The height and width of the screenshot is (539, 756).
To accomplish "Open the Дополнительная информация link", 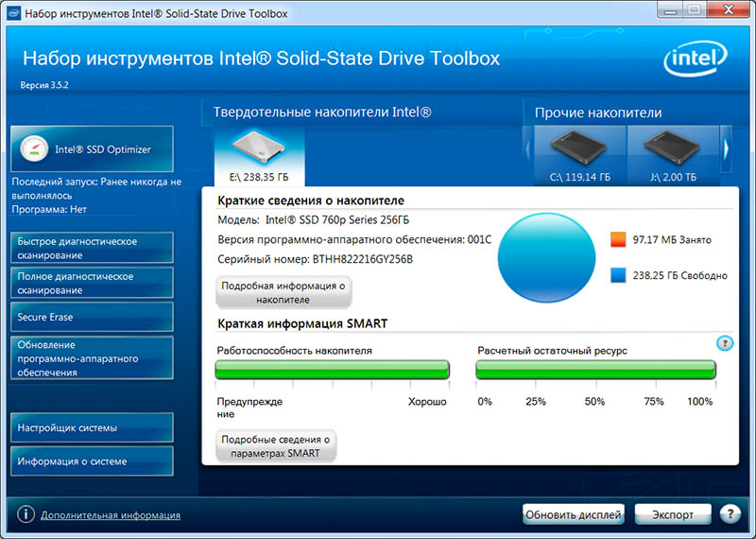I will click(111, 515).
